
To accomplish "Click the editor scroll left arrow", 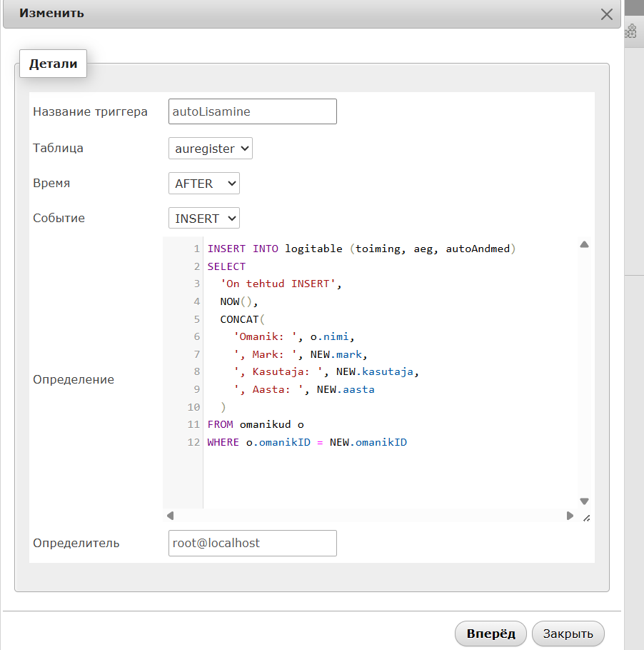I will coord(171,516).
